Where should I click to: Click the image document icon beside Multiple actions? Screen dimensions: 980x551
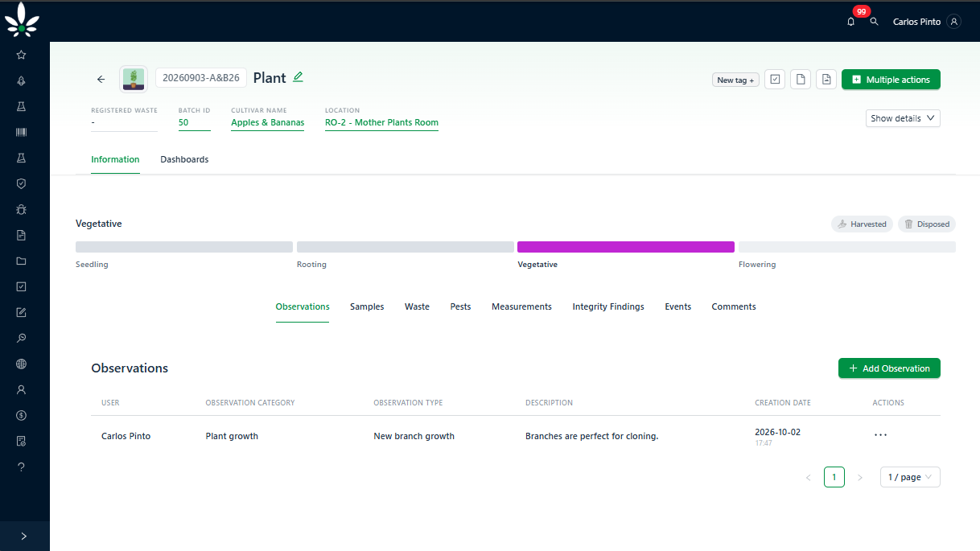[x=826, y=80]
